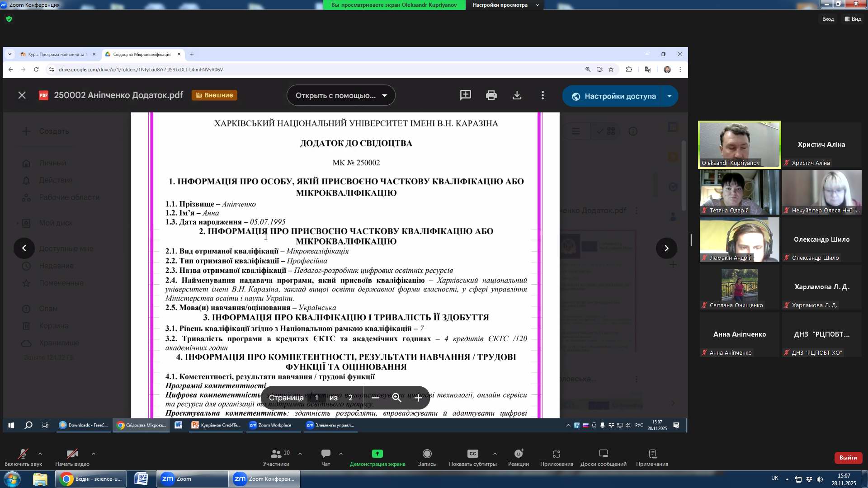Image resolution: width=868 pixels, height=488 pixels.
Task: Click the Share Screen icon
Action: coord(377,454)
